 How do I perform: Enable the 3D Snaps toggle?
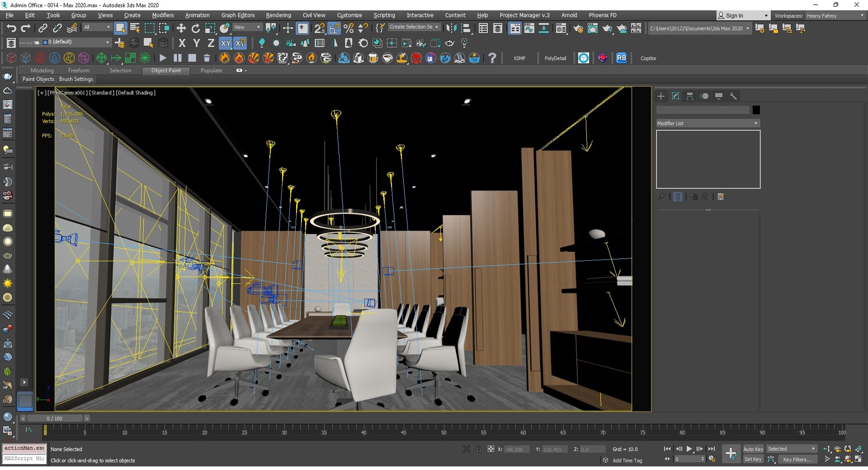(x=320, y=28)
